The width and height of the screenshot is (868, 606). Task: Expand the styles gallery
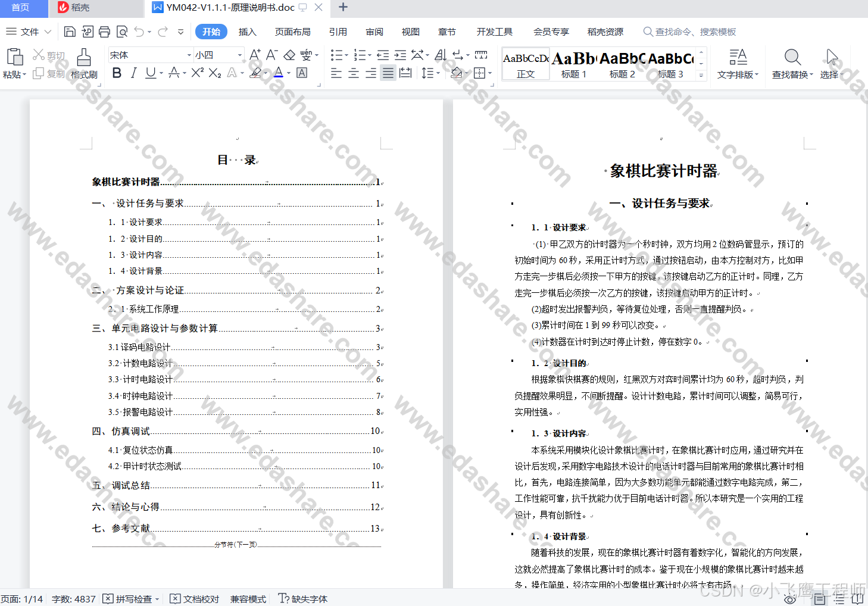(x=701, y=75)
